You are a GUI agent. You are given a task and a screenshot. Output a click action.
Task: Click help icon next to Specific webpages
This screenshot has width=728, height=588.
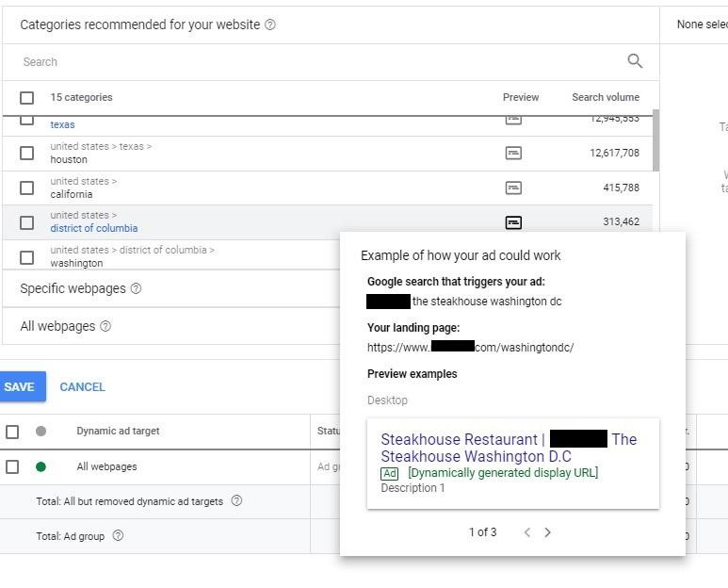(x=136, y=288)
